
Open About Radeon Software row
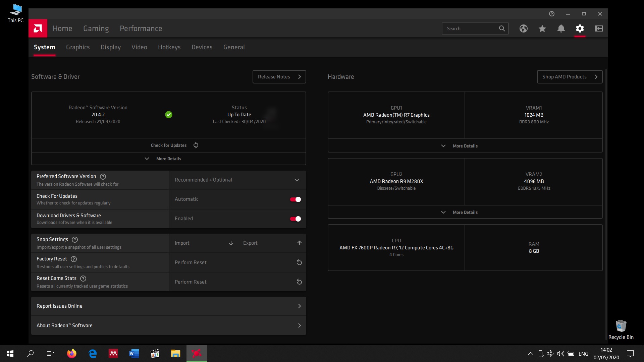[169, 325]
